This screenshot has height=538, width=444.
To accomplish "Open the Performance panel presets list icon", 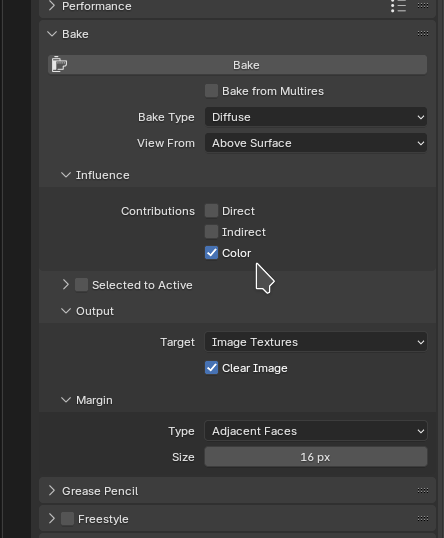I will point(398,6).
